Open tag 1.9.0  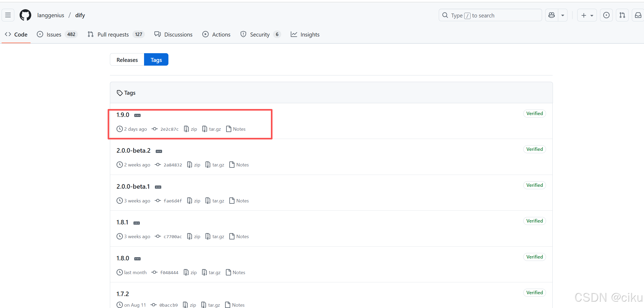coord(123,115)
